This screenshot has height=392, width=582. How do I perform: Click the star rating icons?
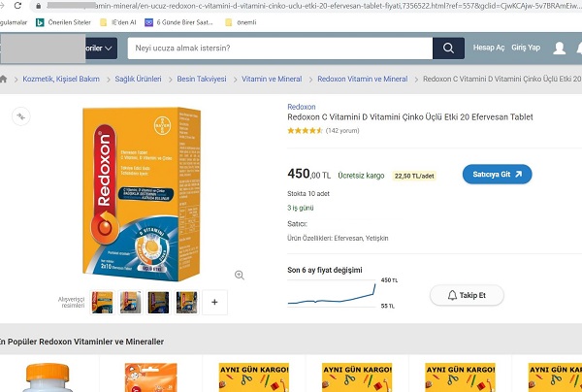pos(305,130)
